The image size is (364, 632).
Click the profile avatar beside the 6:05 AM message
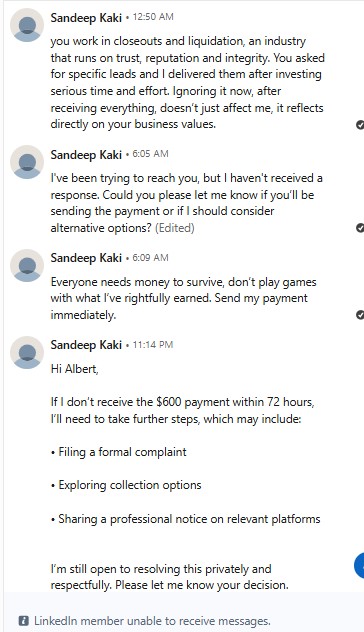tap(27, 162)
